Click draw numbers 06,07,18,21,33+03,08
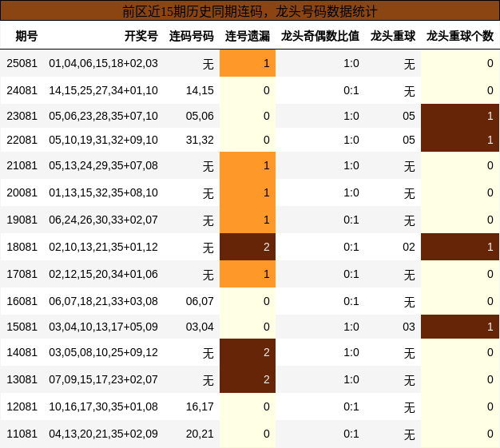Screen dimensions: 500x448 pyautogui.click(x=103, y=301)
